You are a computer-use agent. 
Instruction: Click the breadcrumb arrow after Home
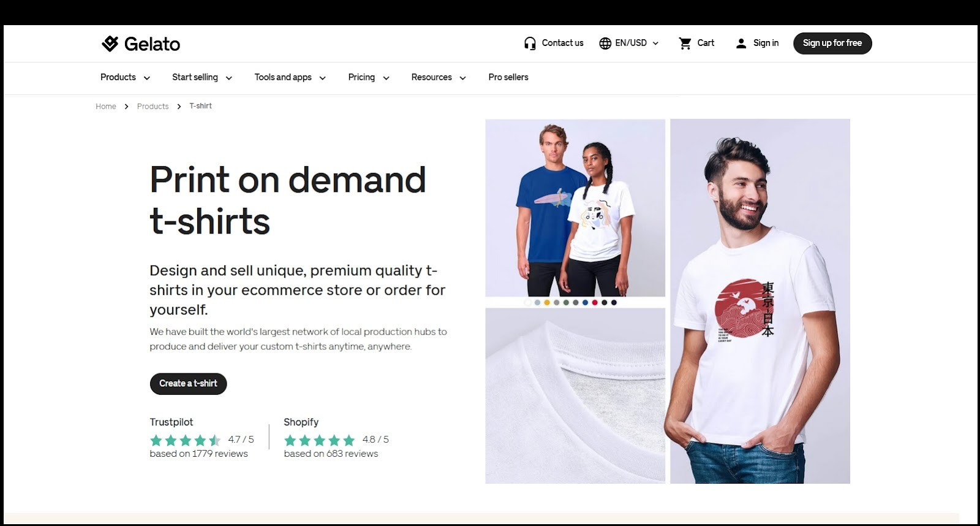click(126, 107)
